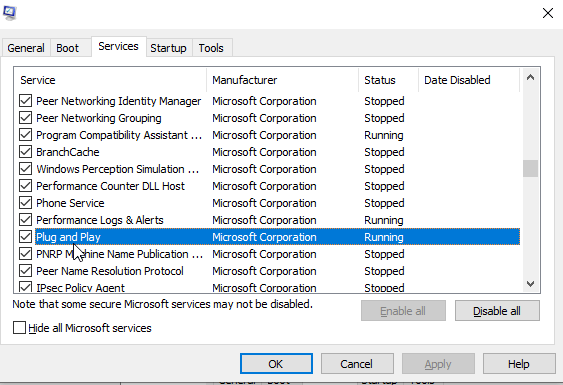The height and width of the screenshot is (385, 563).
Task: Click the Stopped status of BranchCache
Action: click(x=384, y=152)
